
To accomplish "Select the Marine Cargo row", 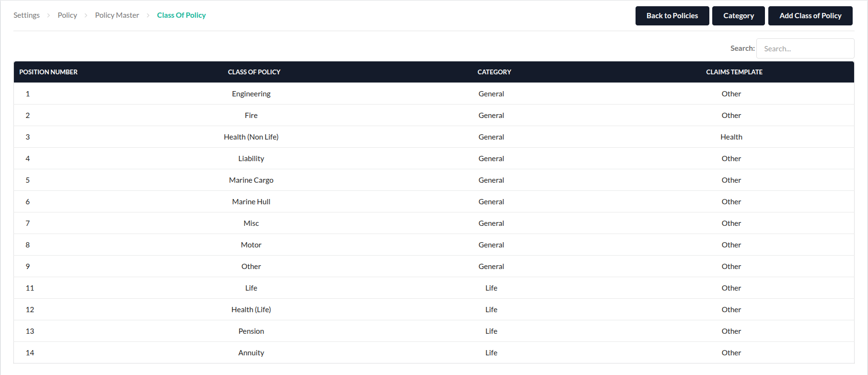I will point(251,180).
